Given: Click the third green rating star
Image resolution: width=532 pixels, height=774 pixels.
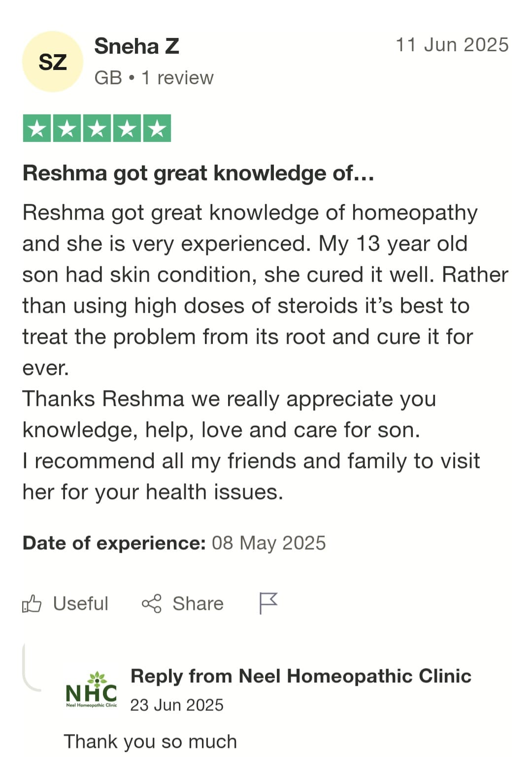Looking at the screenshot, I should (97, 128).
